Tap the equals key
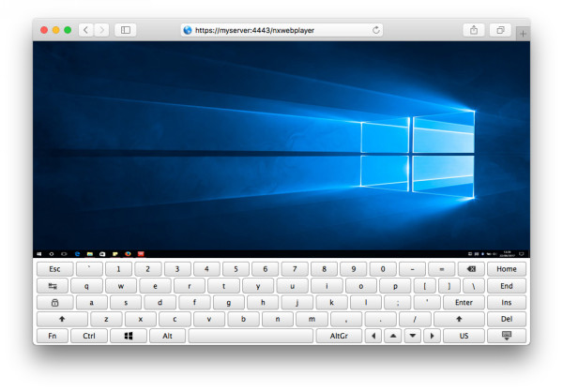The image size is (563, 392). [x=442, y=269]
